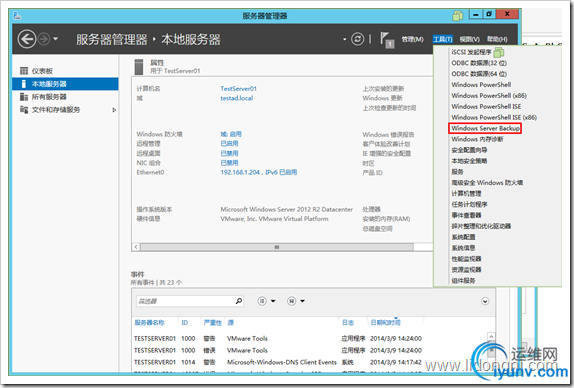Click the 所有服务器 icon
This screenshot has height=388, width=574.
24,97
